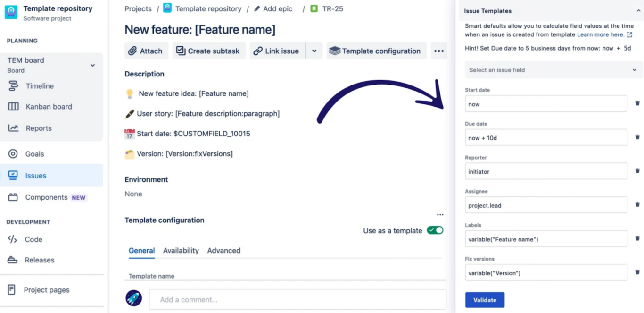The width and height of the screenshot is (644, 313).
Task: View project Reports
Action: (x=39, y=128)
